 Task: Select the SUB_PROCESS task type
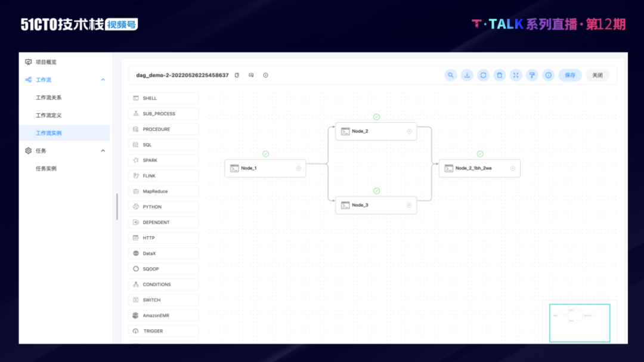pos(163,114)
